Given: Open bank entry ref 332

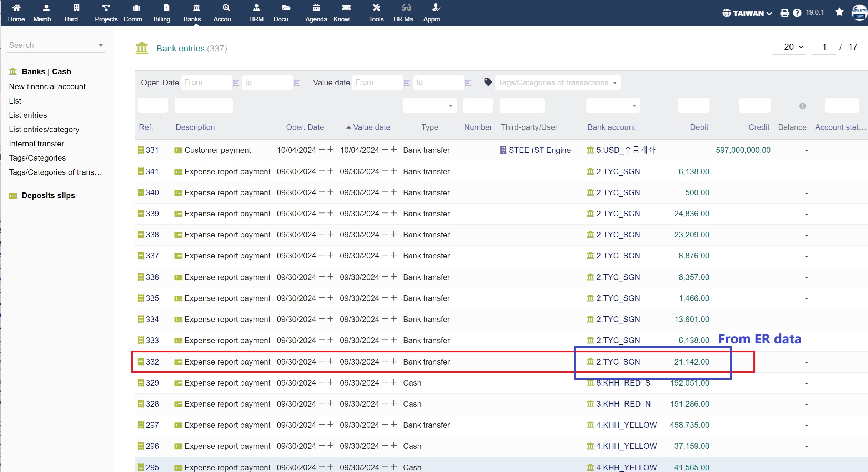Looking at the screenshot, I should pos(152,362).
